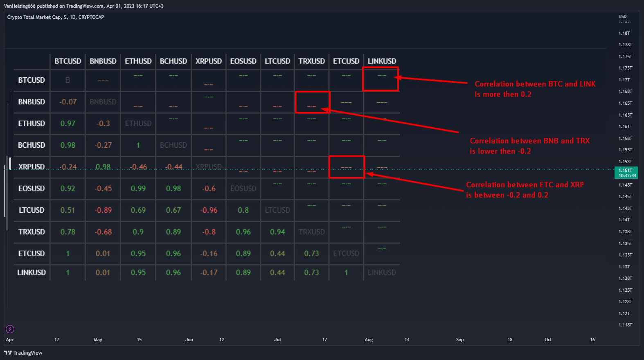This screenshot has width=644, height=360.
Task: Select the EOSUSD row label
Action: pos(32,189)
